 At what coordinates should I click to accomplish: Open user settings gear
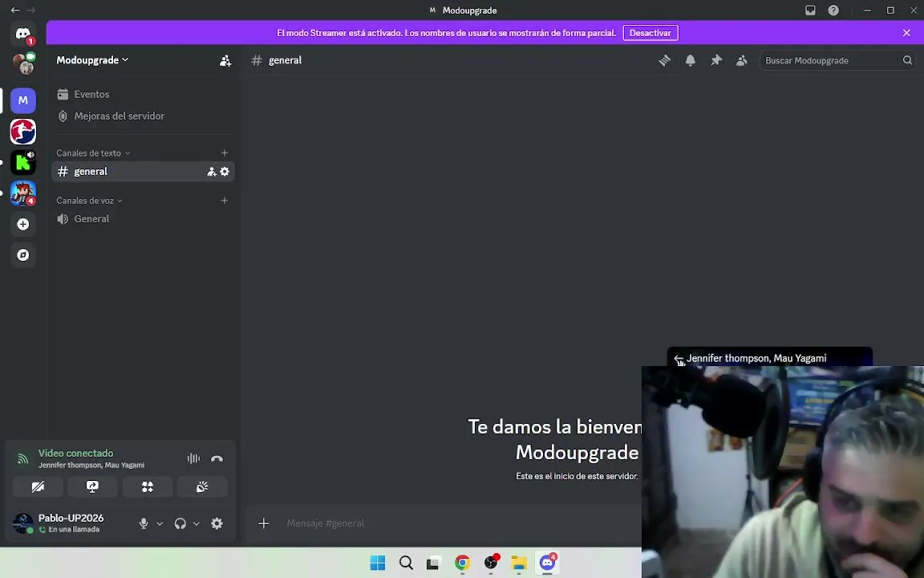click(x=217, y=523)
